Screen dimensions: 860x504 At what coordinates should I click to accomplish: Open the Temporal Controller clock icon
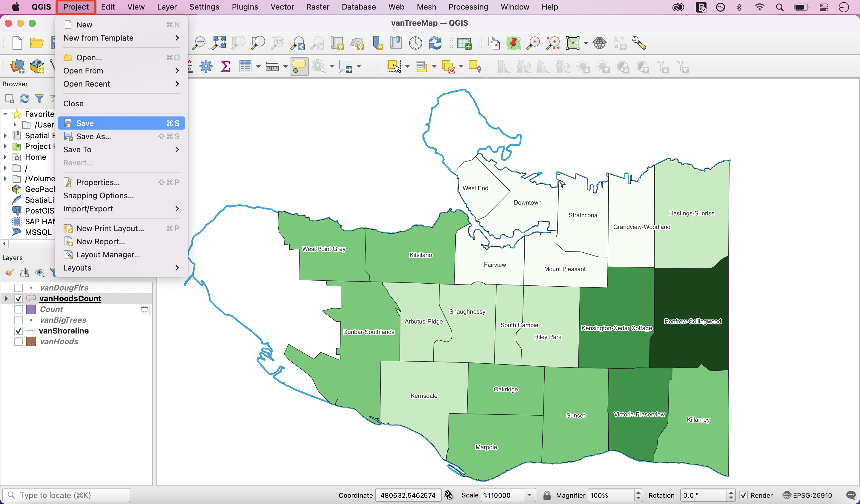(415, 43)
